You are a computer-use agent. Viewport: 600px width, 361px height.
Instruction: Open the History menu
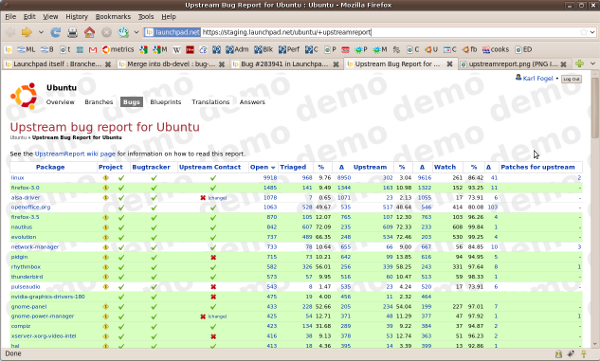(x=77, y=16)
